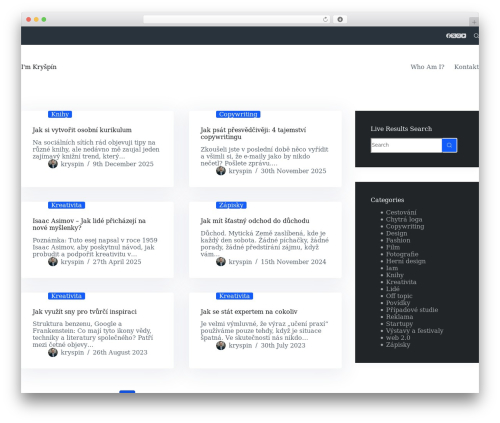Select Design category
This screenshot has height=423, width=500.
click(x=396, y=233)
